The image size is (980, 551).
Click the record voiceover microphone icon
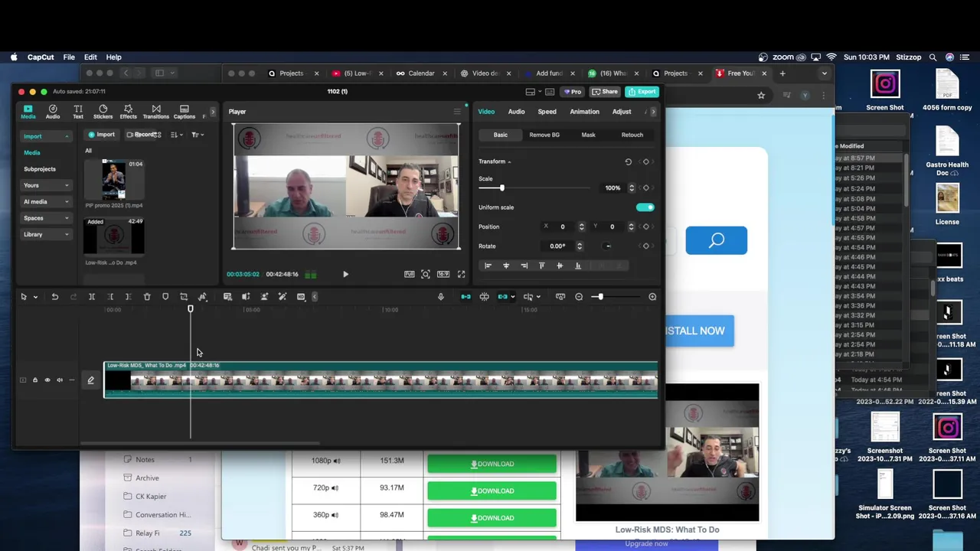pyautogui.click(x=440, y=297)
